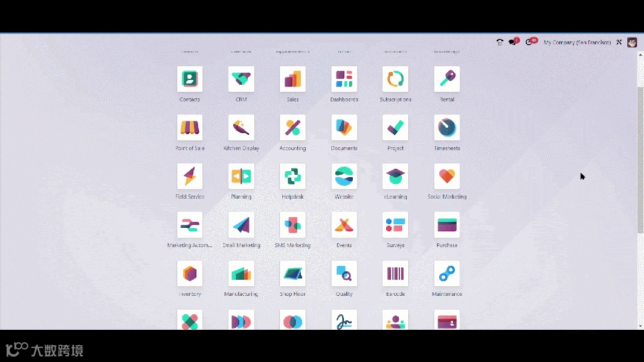This screenshot has width=644, height=362.
Task: Open the user avatar menu
Action: (632, 42)
